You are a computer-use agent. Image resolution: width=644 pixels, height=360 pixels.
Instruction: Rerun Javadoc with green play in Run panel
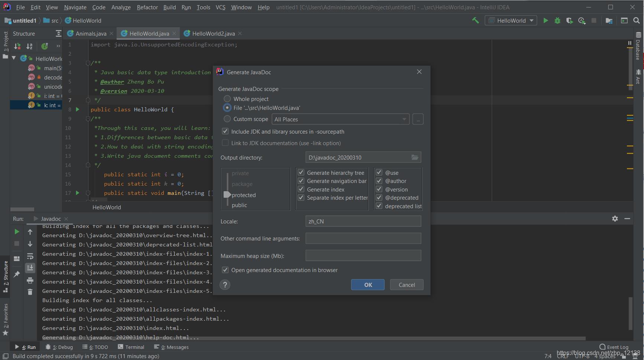[17, 232]
